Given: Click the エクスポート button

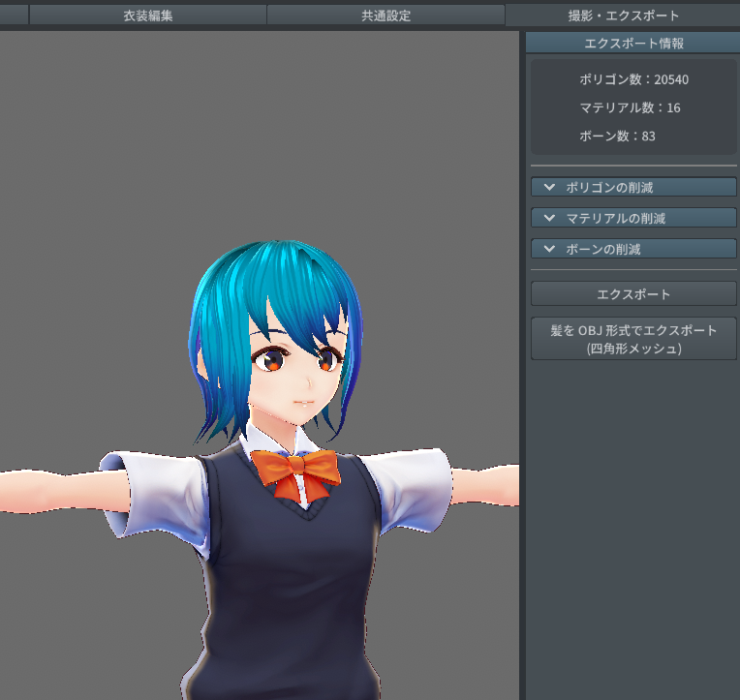Looking at the screenshot, I should click(x=633, y=294).
